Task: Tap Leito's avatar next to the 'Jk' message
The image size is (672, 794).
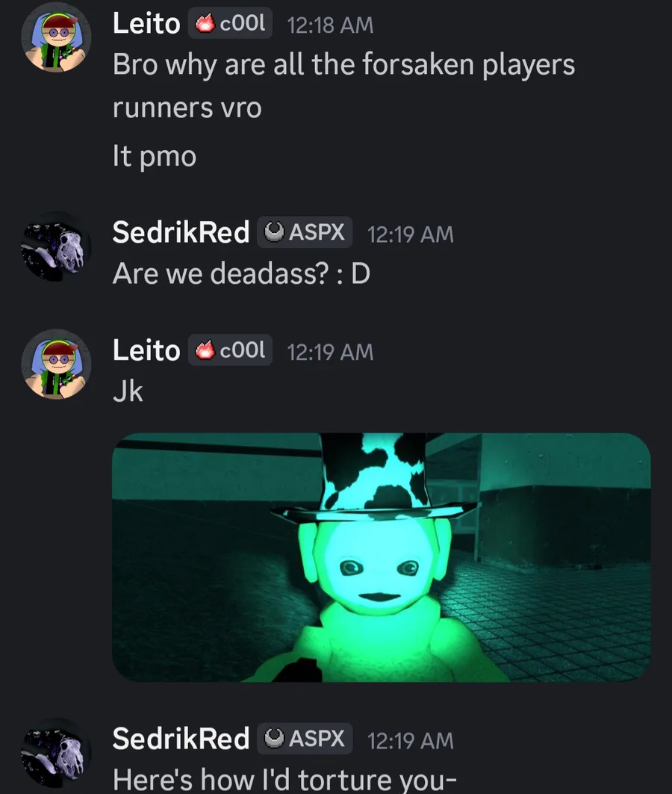Action: 56,365
